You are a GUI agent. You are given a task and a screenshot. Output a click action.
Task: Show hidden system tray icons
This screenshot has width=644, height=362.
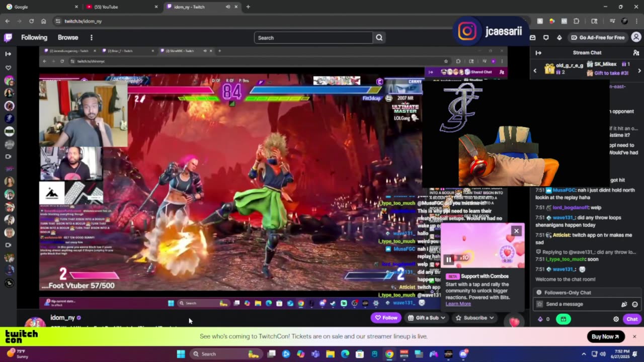point(584,354)
